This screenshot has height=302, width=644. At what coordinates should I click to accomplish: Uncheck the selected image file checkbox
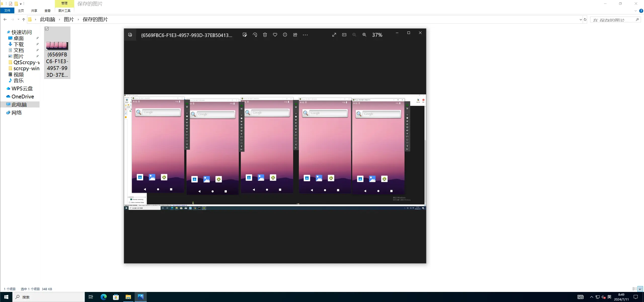point(47,29)
